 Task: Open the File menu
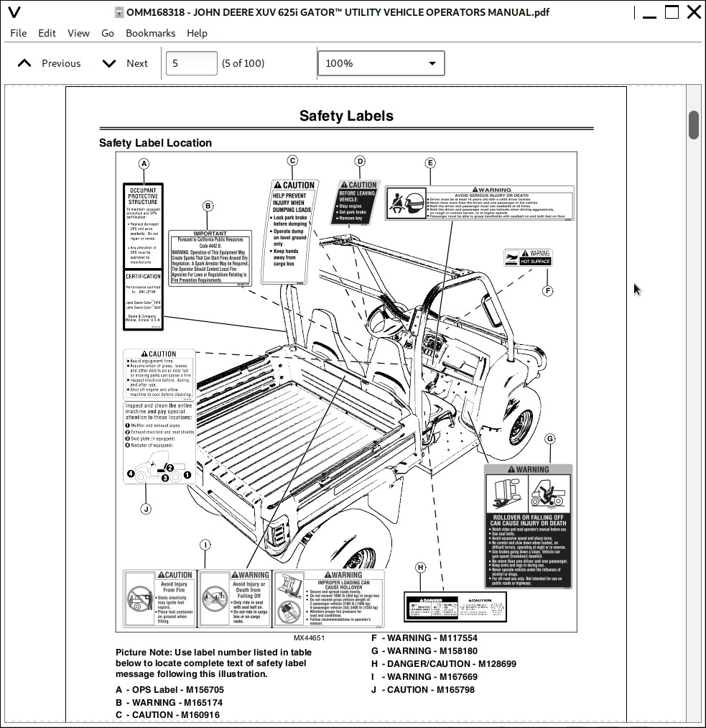coord(19,33)
